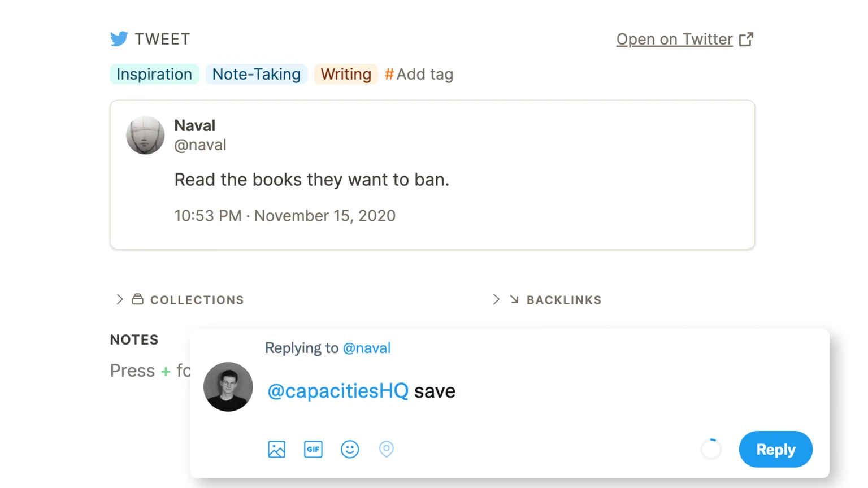Select the GIF icon in the reply composer

click(x=313, y=449)
